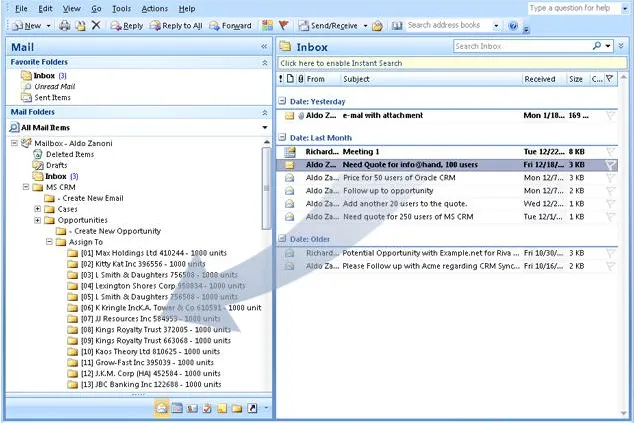Open Unread Mail favorite folder

55,87
